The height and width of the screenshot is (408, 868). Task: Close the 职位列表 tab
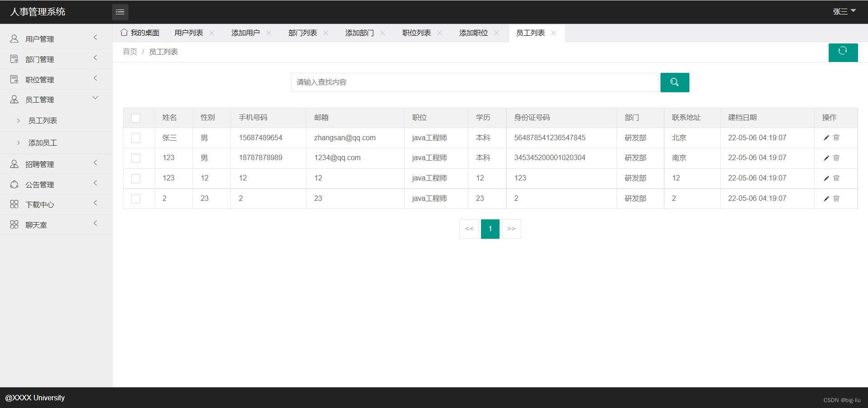439,33
